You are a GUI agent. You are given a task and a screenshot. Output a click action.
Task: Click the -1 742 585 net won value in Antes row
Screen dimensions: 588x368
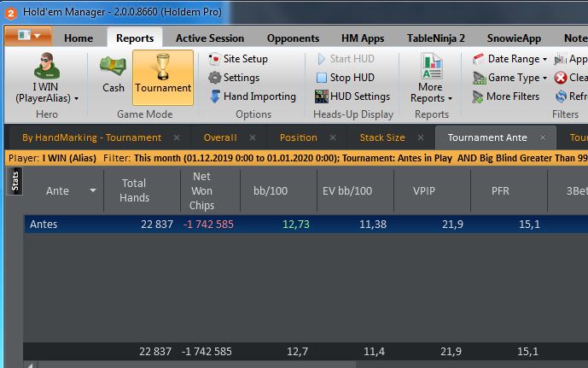click(x=208, y=225)
